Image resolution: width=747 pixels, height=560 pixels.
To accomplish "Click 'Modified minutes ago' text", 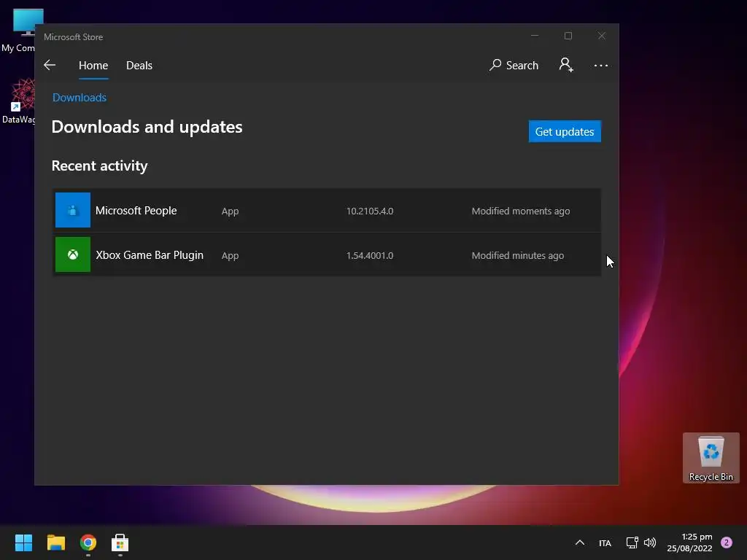I will tap(518, 256).
